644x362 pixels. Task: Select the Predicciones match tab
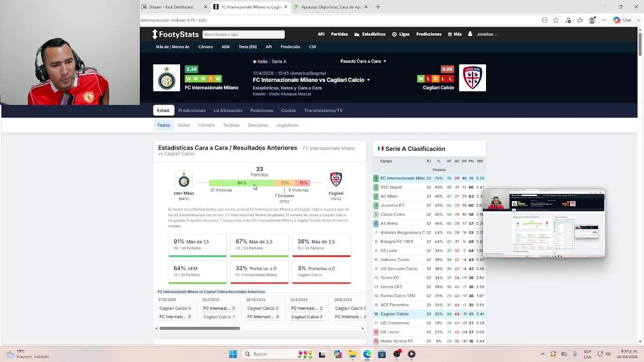click(x=192, y=111)
